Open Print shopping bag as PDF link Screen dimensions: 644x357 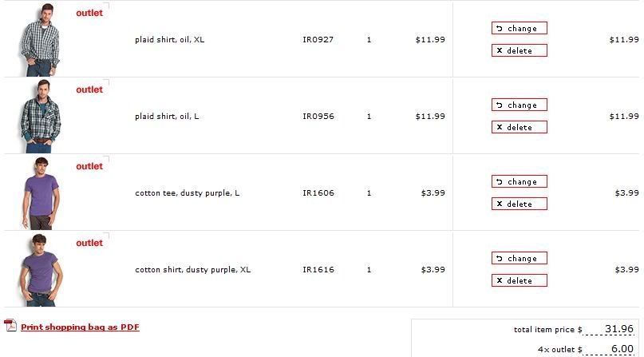coord(80,327)
